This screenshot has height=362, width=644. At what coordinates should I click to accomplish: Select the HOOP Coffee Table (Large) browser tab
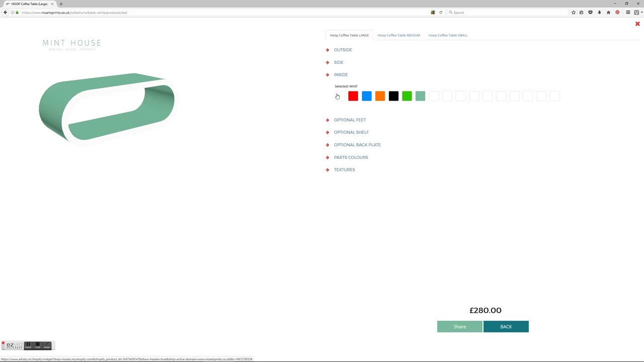click(x=29, y=4)
